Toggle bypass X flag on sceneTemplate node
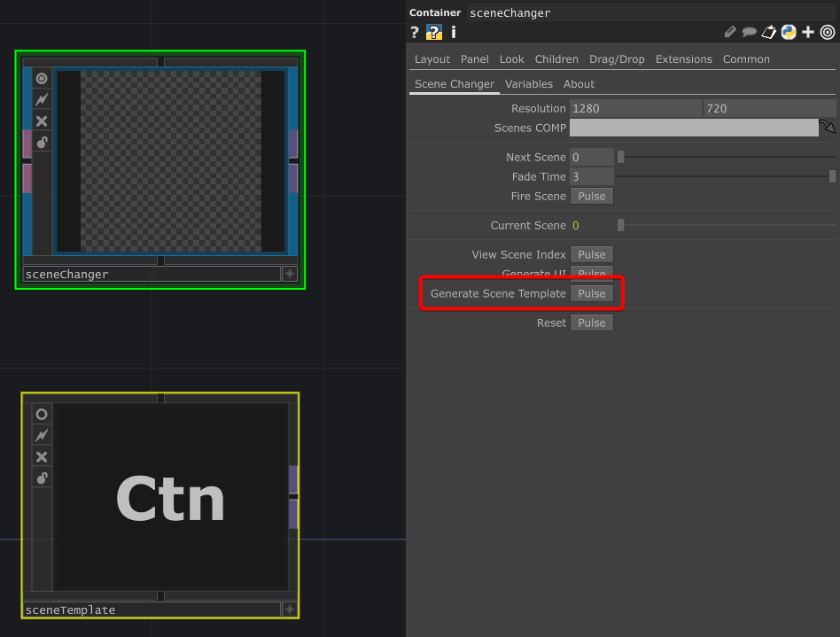 coord(42,457)
